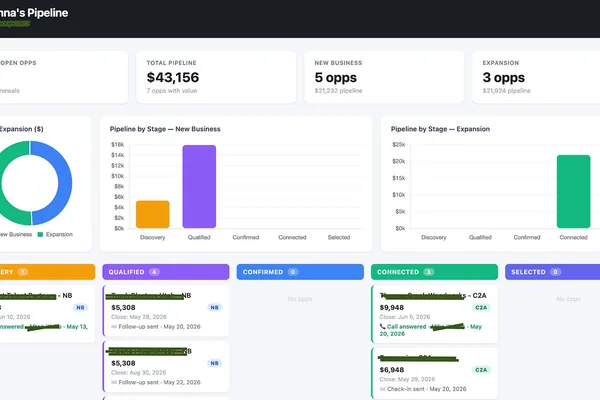Open the Expansion 3 opps summary card
This screenshot has height=400, width=600.
pos(536,77)
